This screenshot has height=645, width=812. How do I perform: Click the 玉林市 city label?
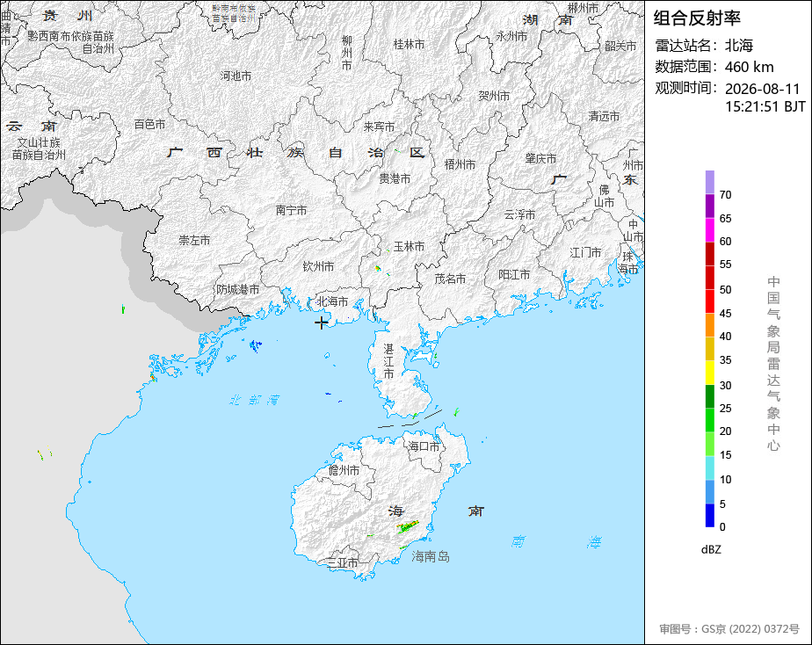[409, 246]
